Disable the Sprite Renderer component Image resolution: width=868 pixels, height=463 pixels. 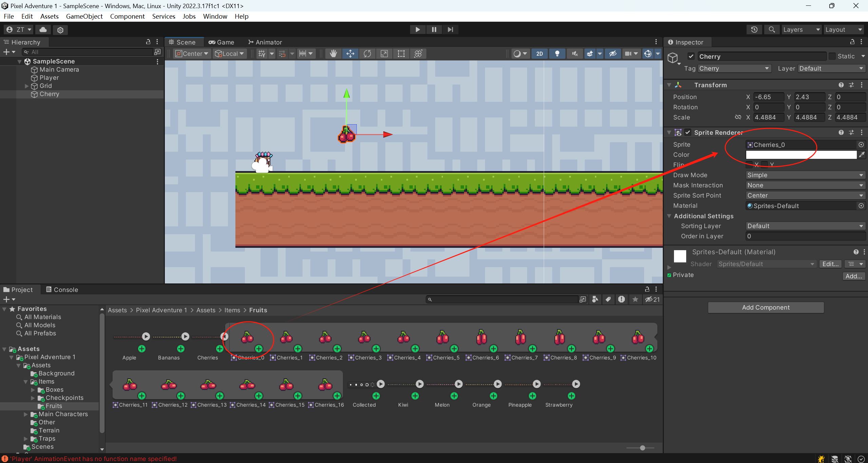coord(689,132)
